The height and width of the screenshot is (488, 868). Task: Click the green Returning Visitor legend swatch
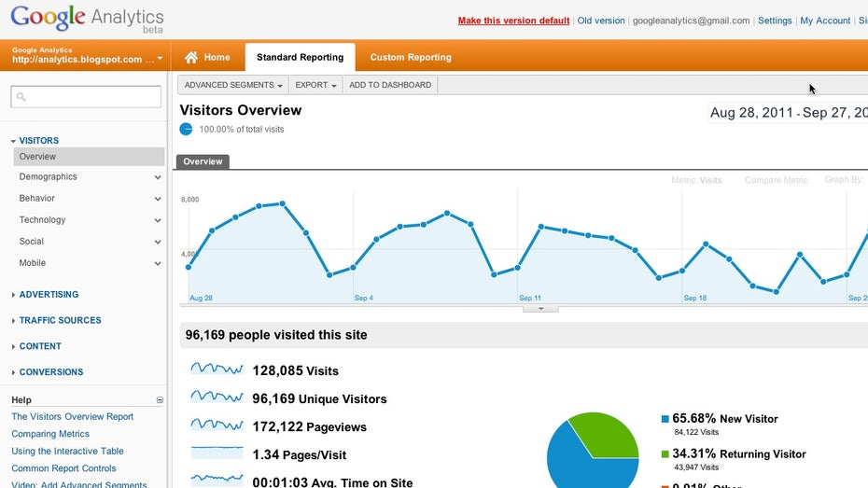665,454
